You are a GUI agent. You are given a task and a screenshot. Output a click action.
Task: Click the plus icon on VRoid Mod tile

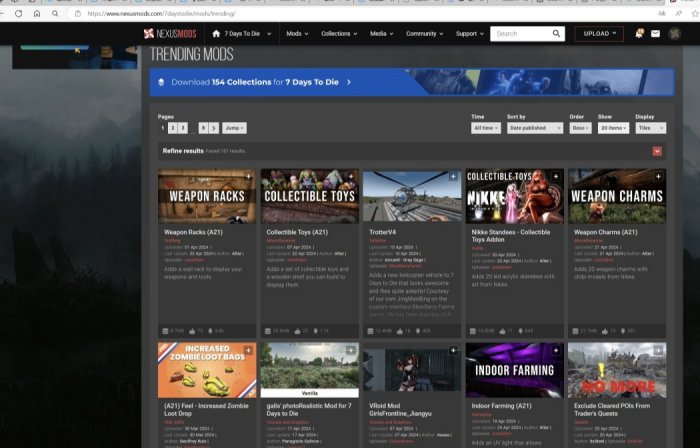[453, 351]
